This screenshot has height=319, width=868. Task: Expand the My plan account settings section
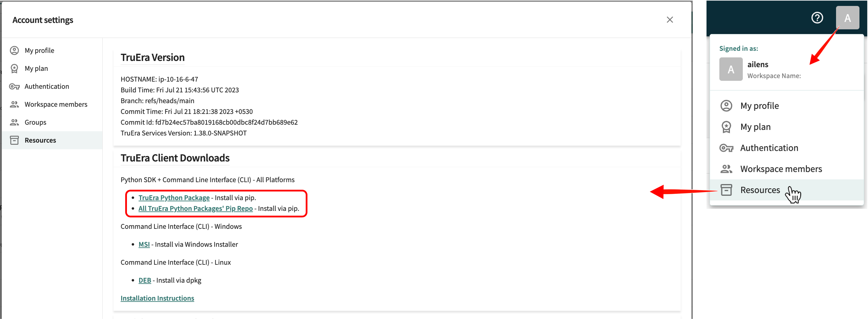pyautogui.click(x=37, y=68)
